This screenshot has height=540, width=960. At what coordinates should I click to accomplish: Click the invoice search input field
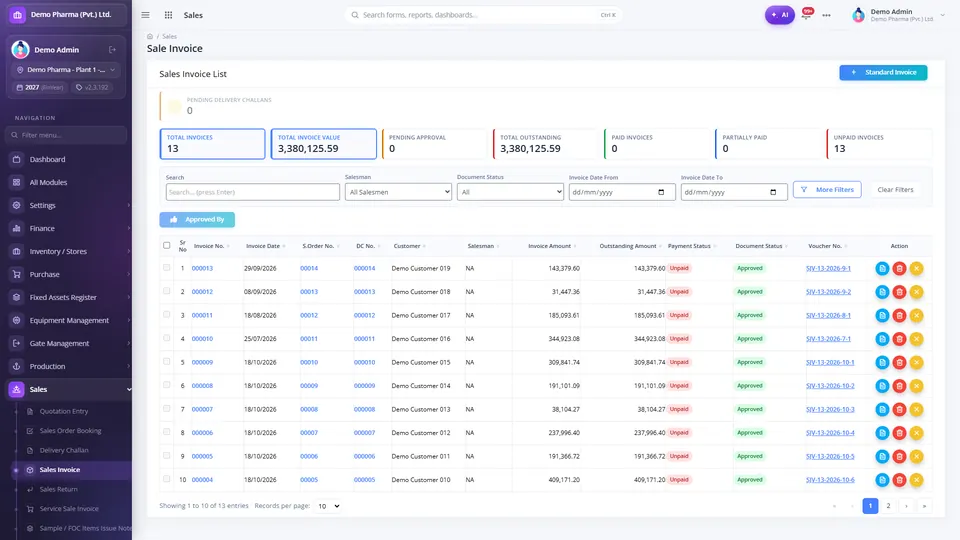(x=252, y=192)
